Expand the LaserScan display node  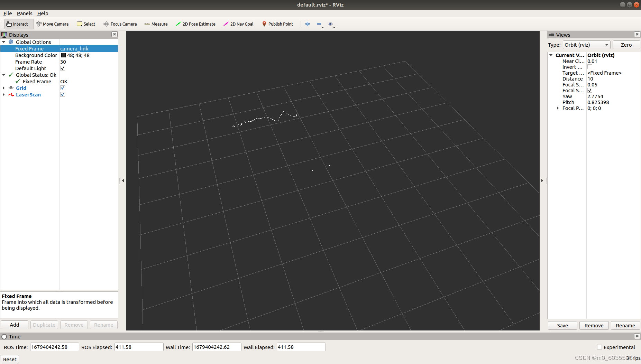pyautogui.click(x=4, y=94)
